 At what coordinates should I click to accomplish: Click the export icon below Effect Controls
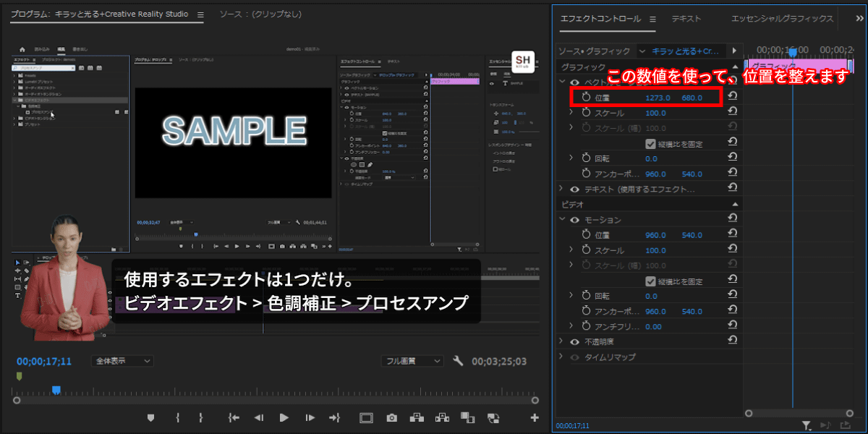(x=845, y=425)
